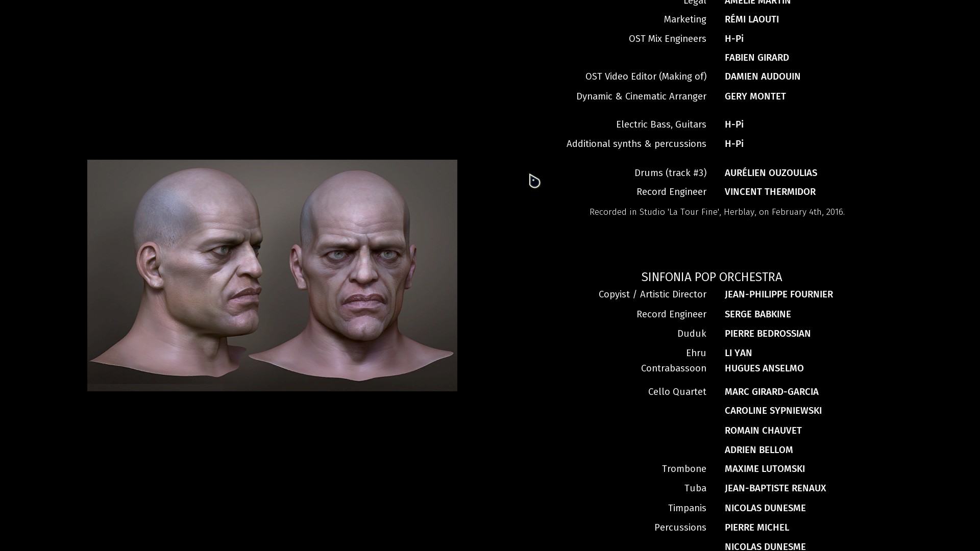Viewport: 980px width, 551px height.
Task: Click the VINCENT THERMIDOR credit
Action: tap(770, 192)
